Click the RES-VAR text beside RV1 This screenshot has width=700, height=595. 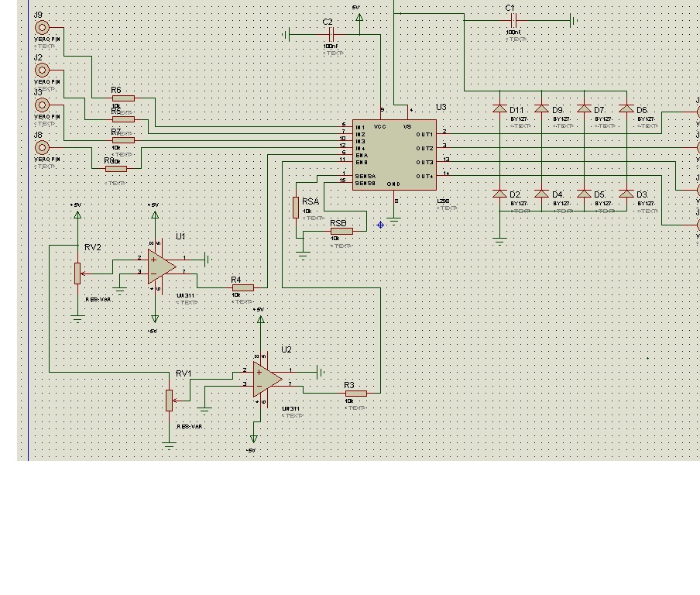point(189,427)
